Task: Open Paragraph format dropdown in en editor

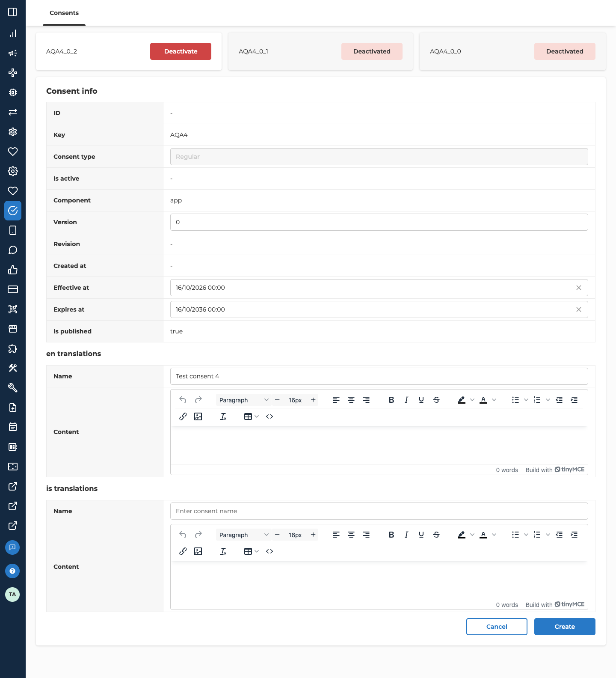Action: point(243,400)
